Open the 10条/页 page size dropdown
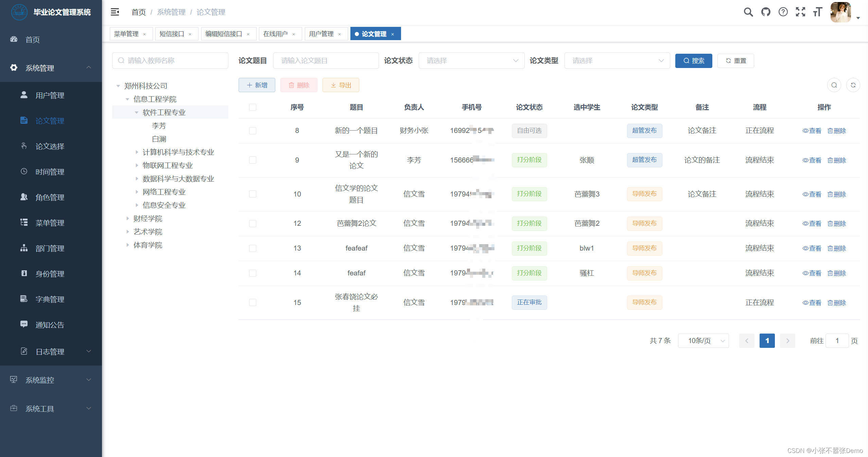868x457 pixels. [x=703, y=341]
